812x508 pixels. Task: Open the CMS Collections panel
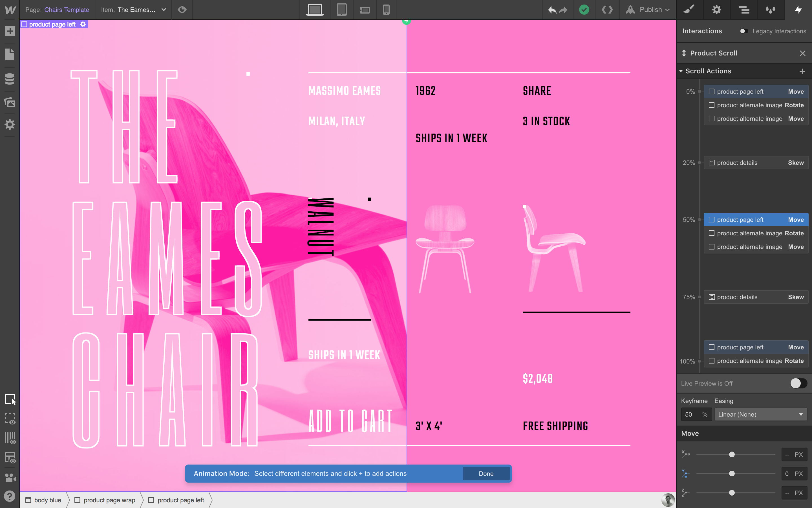[10, 79]
